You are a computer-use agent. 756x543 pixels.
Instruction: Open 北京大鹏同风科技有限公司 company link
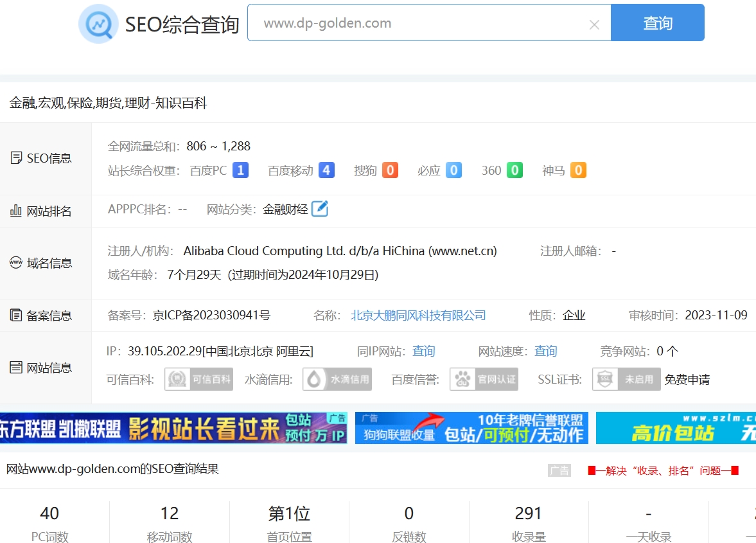tap(418, 315)
